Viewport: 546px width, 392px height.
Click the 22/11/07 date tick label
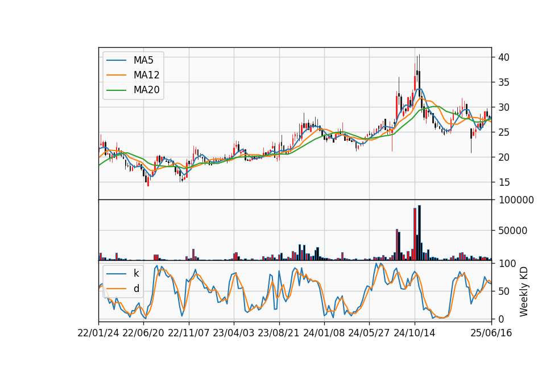coord(189,333)
